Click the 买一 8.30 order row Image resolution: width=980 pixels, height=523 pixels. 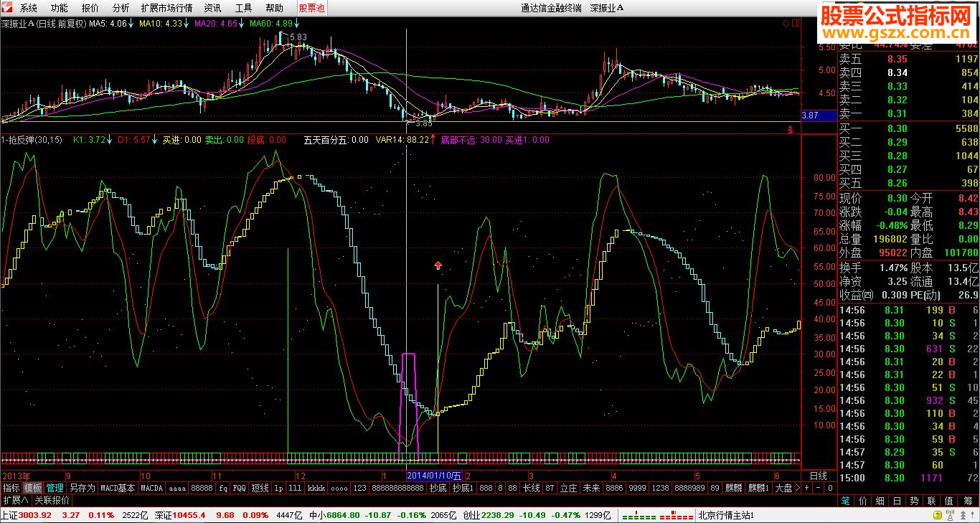(909, 128)
